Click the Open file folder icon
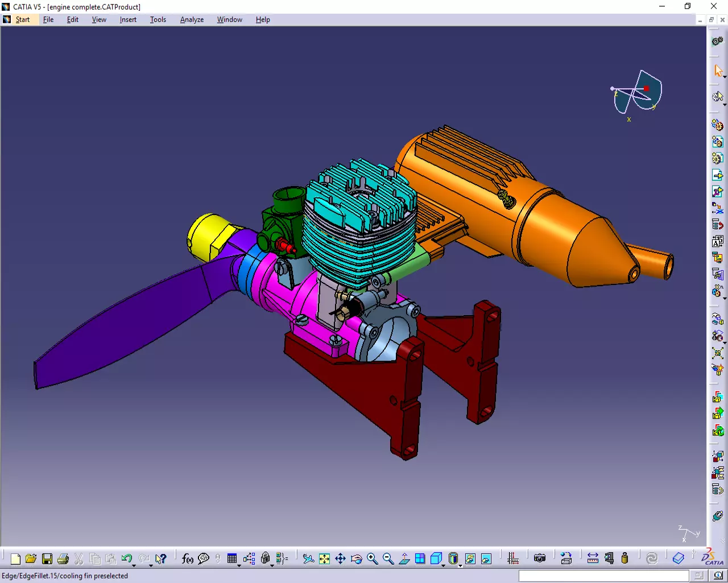Image resolution: width=728 pixels, height=583 pixels. point(31,559)
